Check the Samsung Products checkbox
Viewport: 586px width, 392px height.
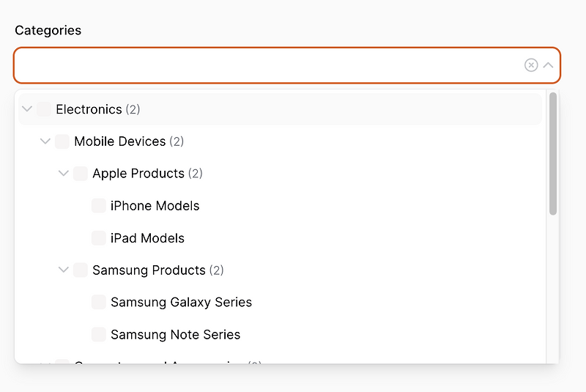81,270
